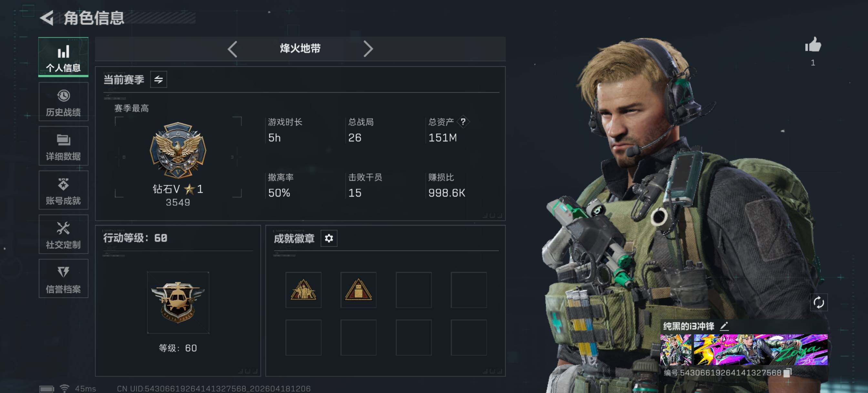Switch to the previous mode with left chevron
The image size is (868, 393).
click(232, 49)
